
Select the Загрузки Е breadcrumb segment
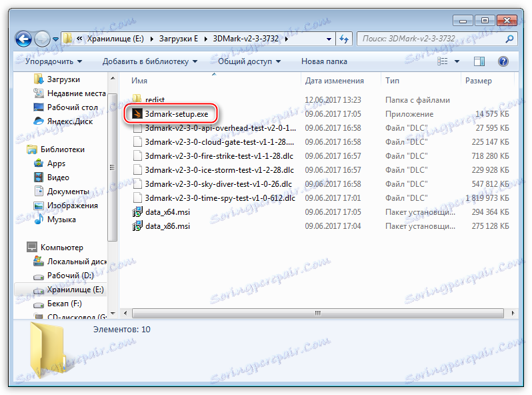pos(179,39)
